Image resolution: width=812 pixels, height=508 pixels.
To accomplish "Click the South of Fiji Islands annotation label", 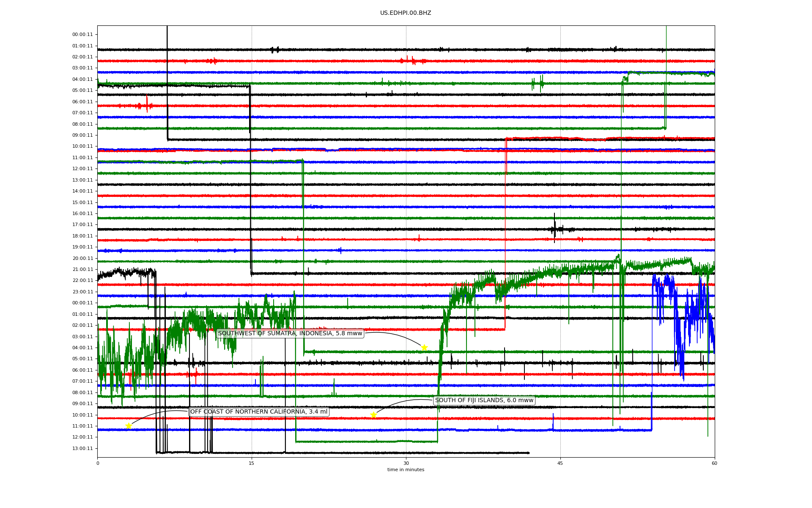I will click(x=484, y=400).
